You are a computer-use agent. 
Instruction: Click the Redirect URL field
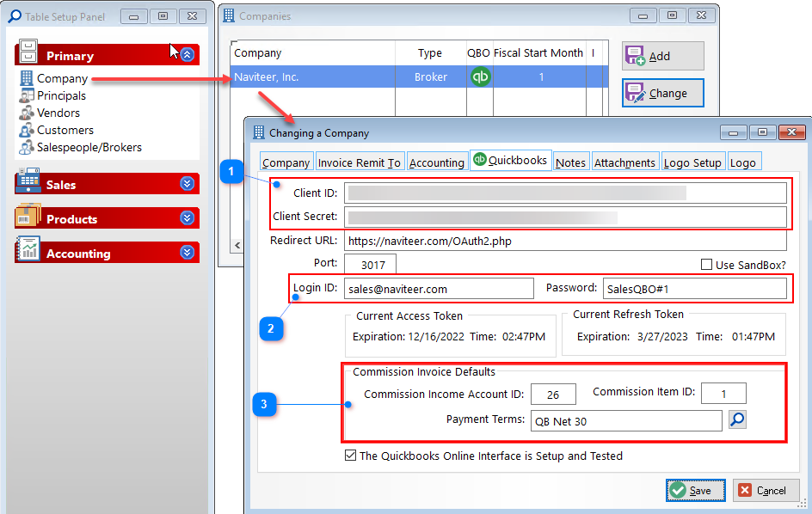565,242
